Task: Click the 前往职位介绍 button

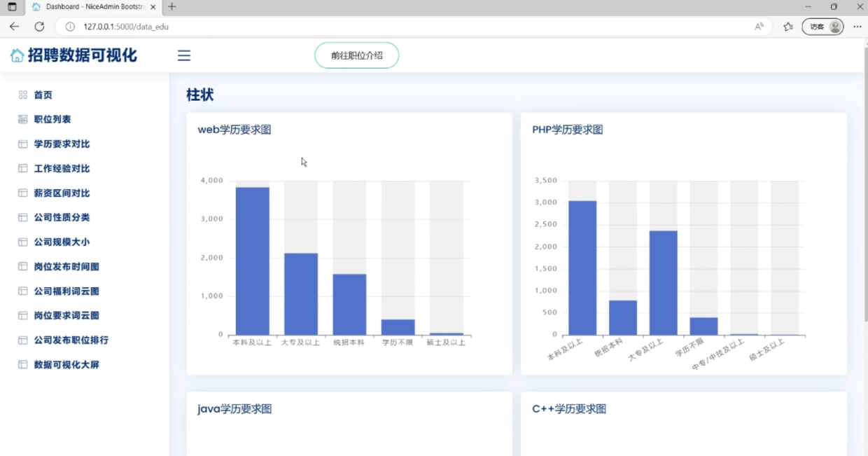Action: pyautogui.click(x=356, y=55)
